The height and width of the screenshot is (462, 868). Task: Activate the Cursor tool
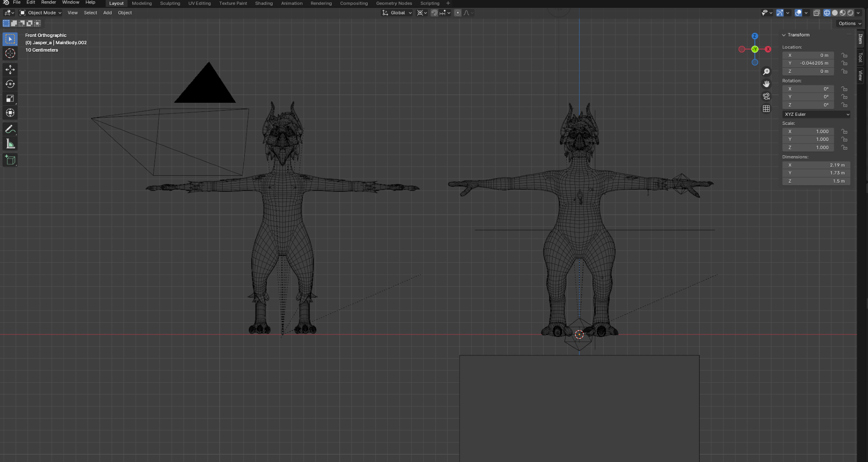pyautogui.click(x=10, y=53)
